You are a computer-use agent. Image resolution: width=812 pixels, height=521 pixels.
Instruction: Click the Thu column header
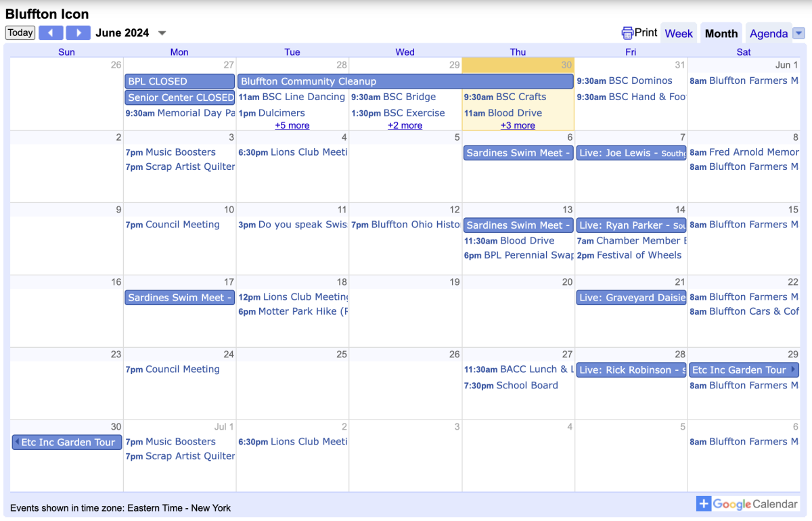click(x=518, y=52)
